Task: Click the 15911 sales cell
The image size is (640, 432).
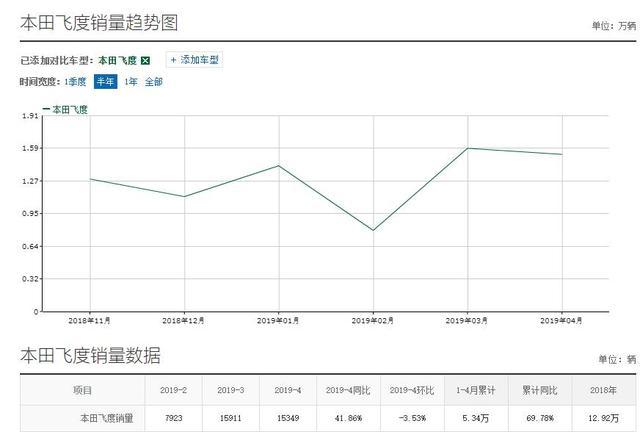Action: click(x=231, y=418)
